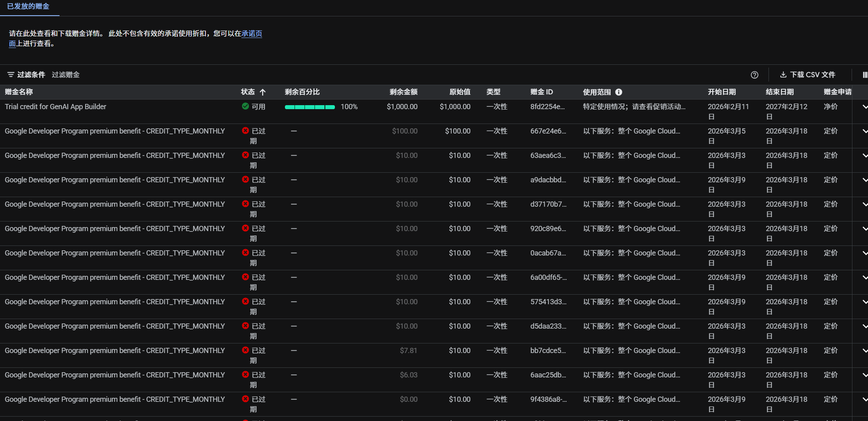Expand the row with ID a9dacbbd

[x=865, y=180]
